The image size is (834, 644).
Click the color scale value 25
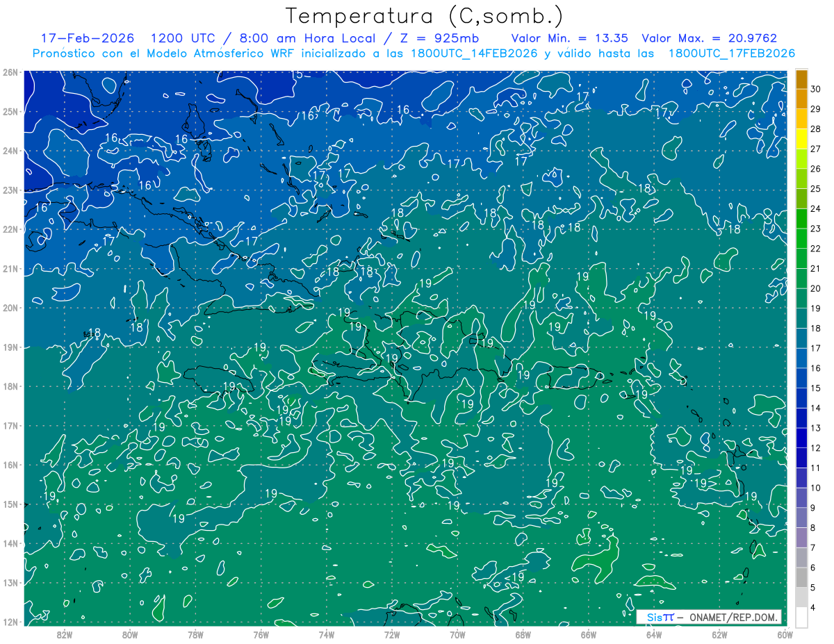pos(815,188)
